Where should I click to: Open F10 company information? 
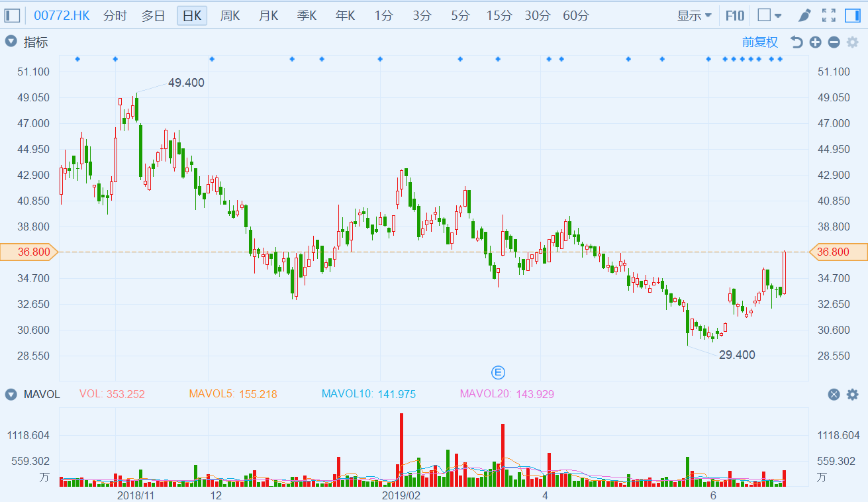tap(734, 15)
